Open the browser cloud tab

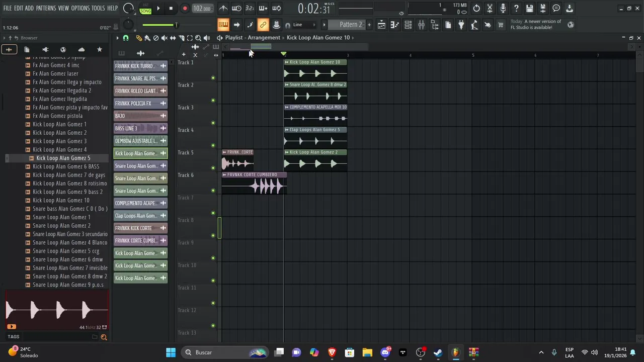point(81,49)
